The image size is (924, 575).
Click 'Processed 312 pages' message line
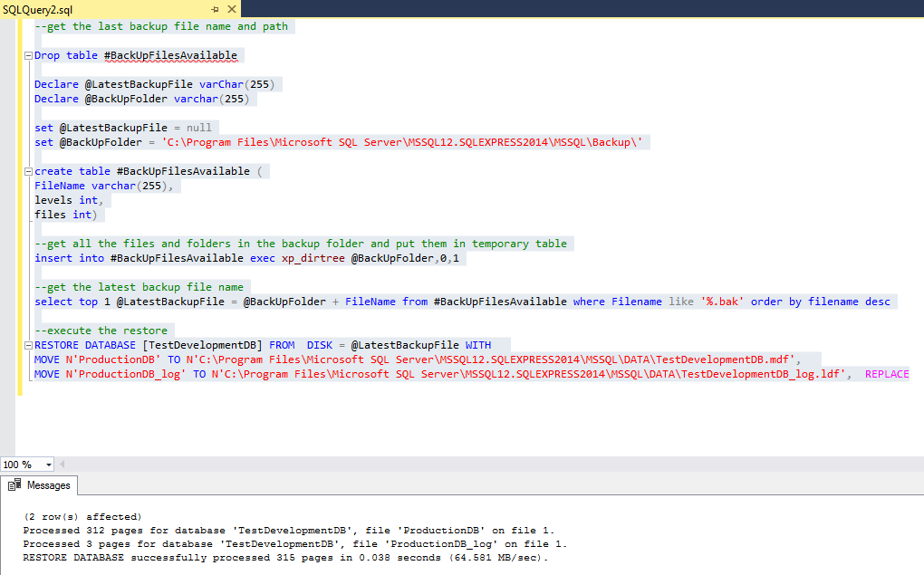click(289, 531)
